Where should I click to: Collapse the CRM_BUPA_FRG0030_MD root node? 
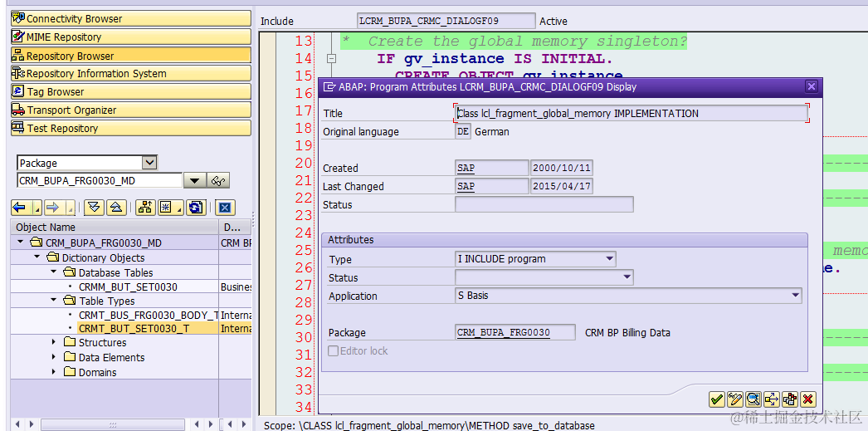pos(21,242)
